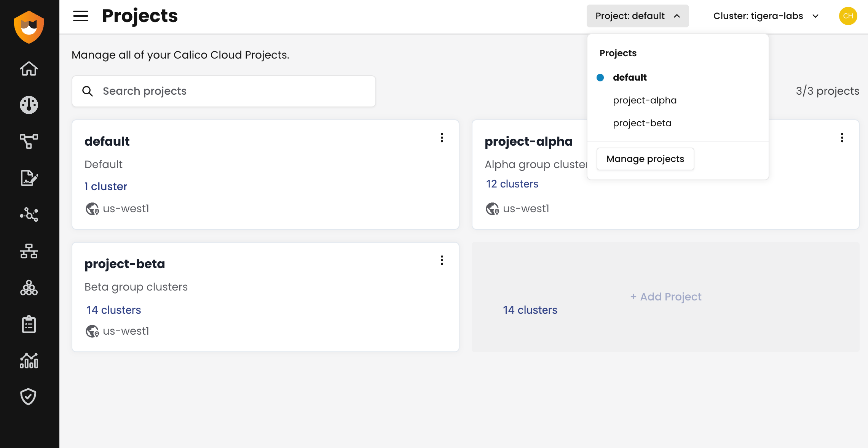868x448 pixels.
Task: Open the activity chart icon in sidebar
Action: 29,361
